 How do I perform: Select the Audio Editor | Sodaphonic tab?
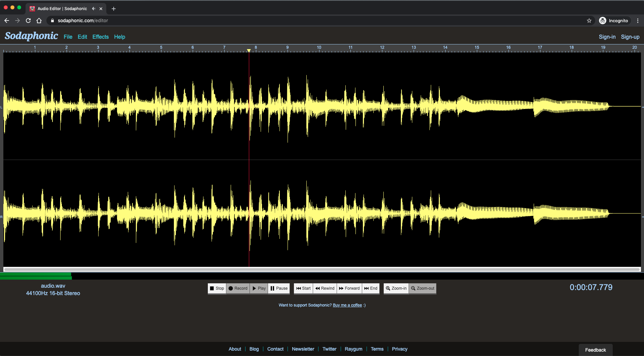66,9
